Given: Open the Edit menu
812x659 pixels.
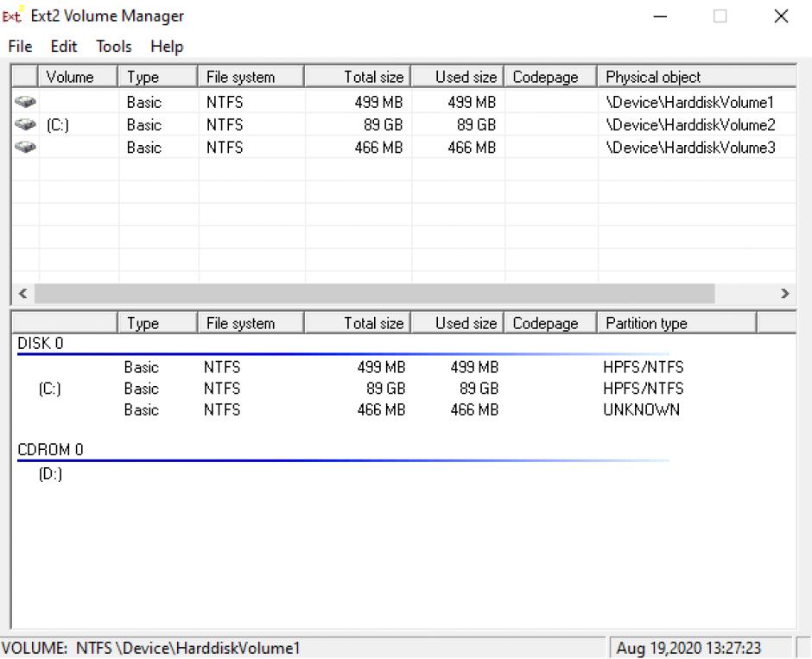Looking at the screenshot, I should [x=64, y=47].
